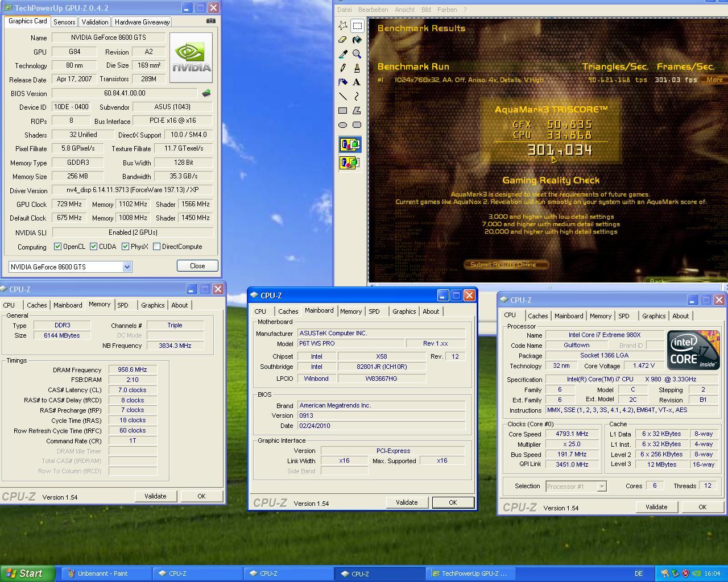The height and width of the screenshot is (582, 728).
Task: Select the Brush tool in Paint
Action: tap(357, 68)
